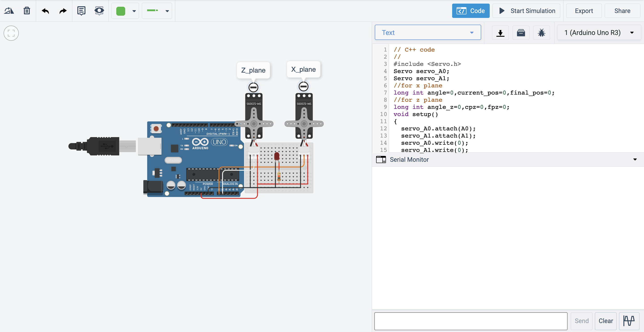This screenshot has height=332, width=644.
Task: Toggle the Code panel button
Action: pos(470,11)
